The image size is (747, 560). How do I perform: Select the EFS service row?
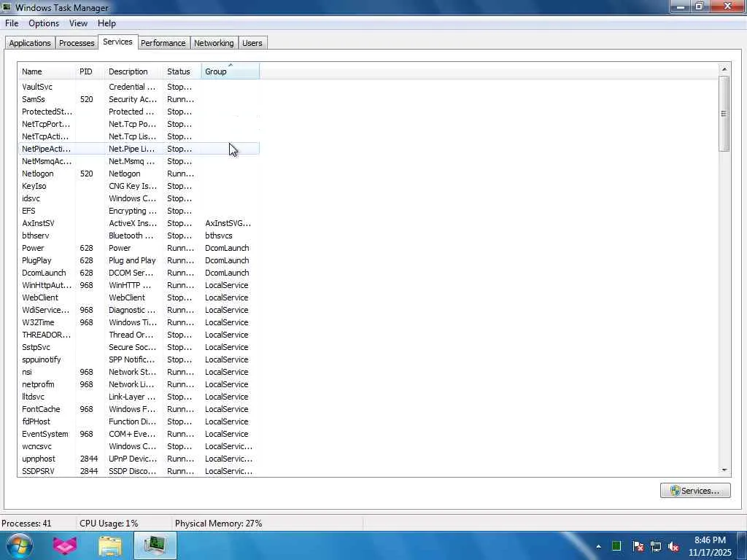coord(139,211)
